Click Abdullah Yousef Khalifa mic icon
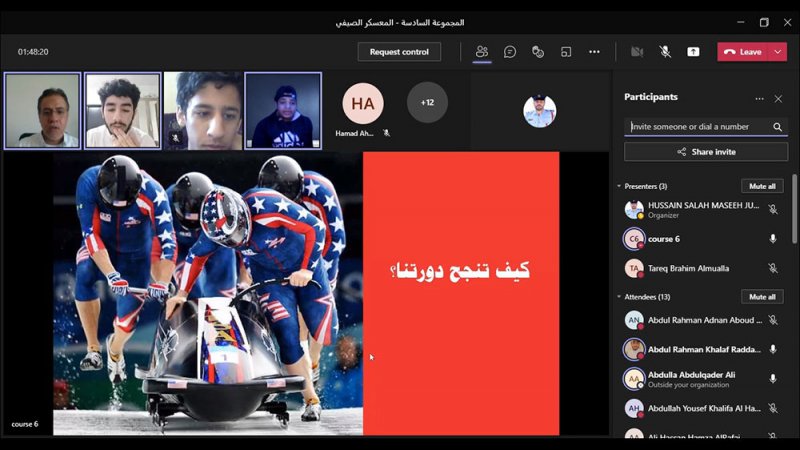 click(x=773, y=408)
